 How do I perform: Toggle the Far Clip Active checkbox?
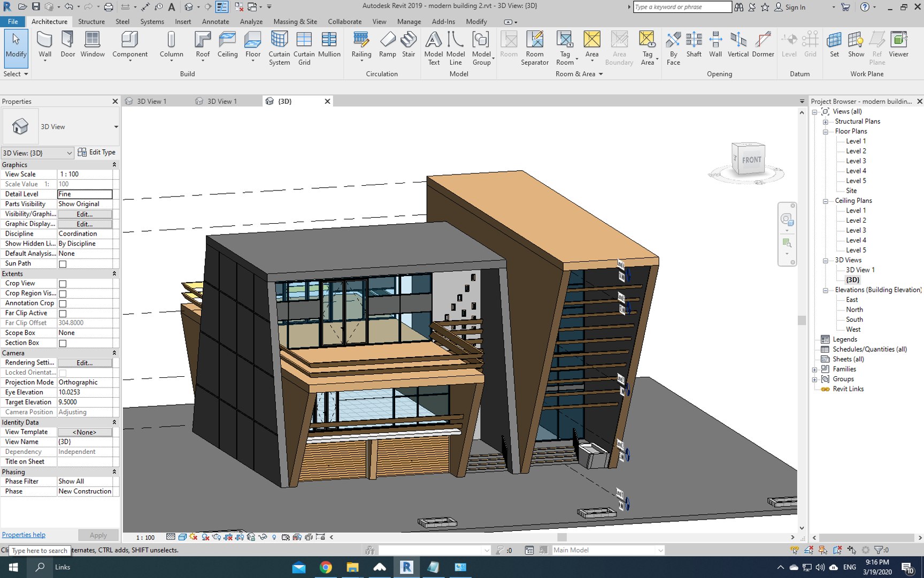[63, 314]
